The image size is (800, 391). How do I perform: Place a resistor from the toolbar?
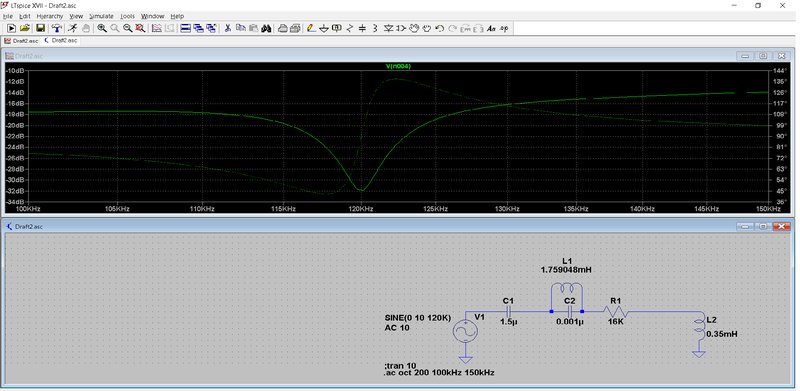click(349, 28)
